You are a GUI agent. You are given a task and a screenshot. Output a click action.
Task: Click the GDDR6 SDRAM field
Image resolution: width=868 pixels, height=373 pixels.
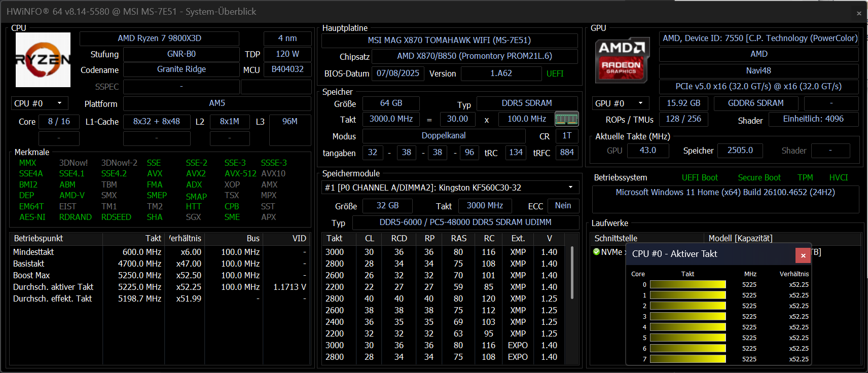(x=755, y=103)
